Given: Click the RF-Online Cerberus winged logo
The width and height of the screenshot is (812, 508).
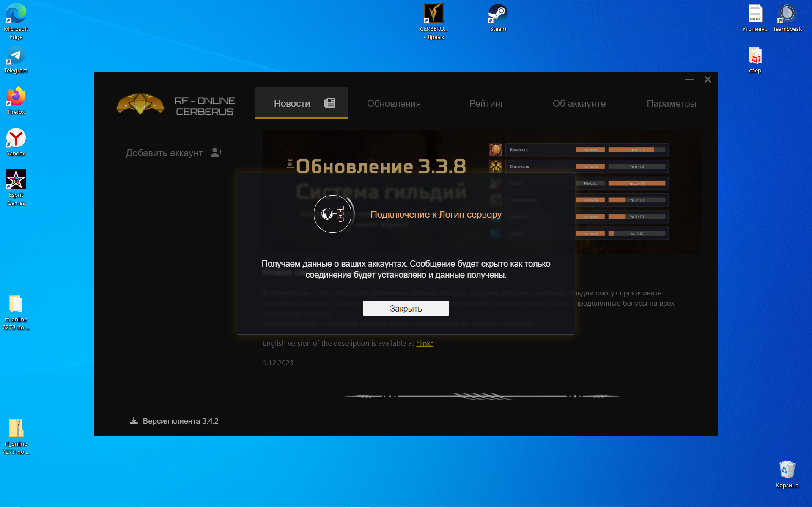Looking at the screenshot, I should [140, 104].
